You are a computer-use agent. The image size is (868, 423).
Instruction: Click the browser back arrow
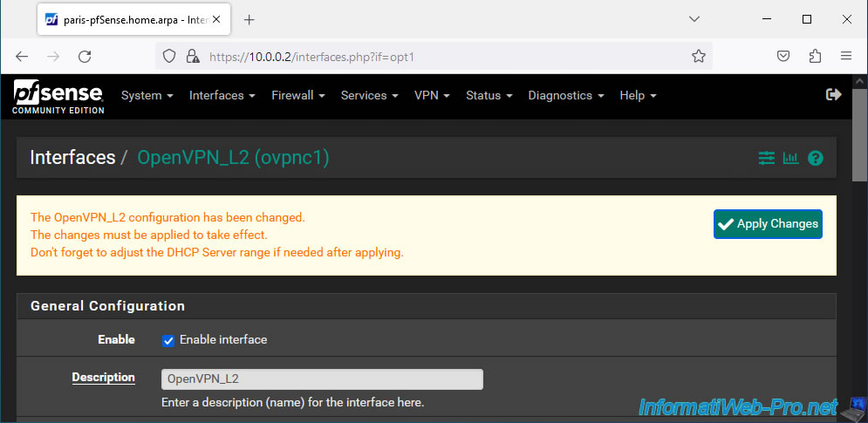(22, 56)
